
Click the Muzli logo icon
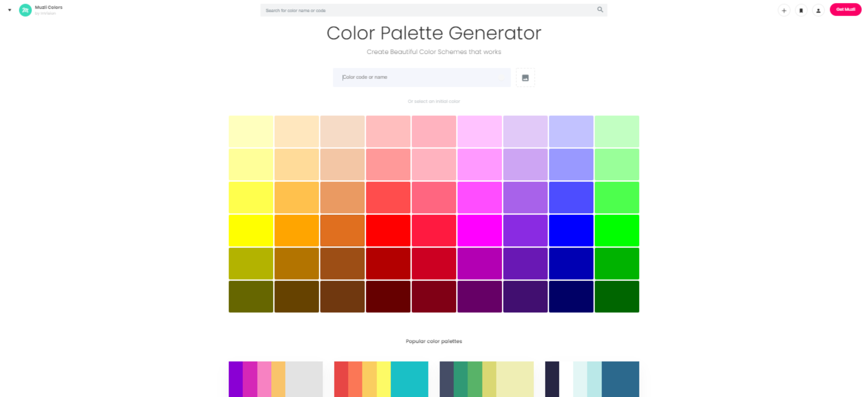pos(25,10)
